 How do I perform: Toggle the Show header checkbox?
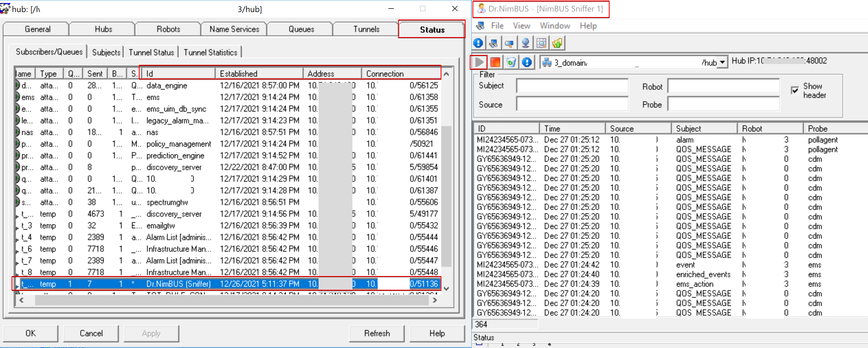coord(795,90)
